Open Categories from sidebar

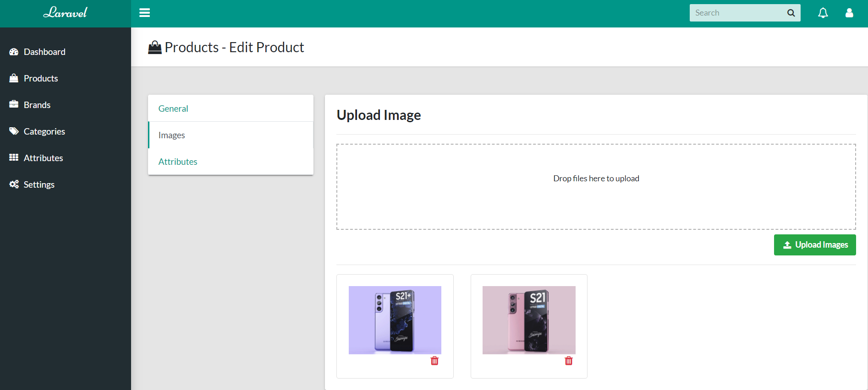coord(66,131)
